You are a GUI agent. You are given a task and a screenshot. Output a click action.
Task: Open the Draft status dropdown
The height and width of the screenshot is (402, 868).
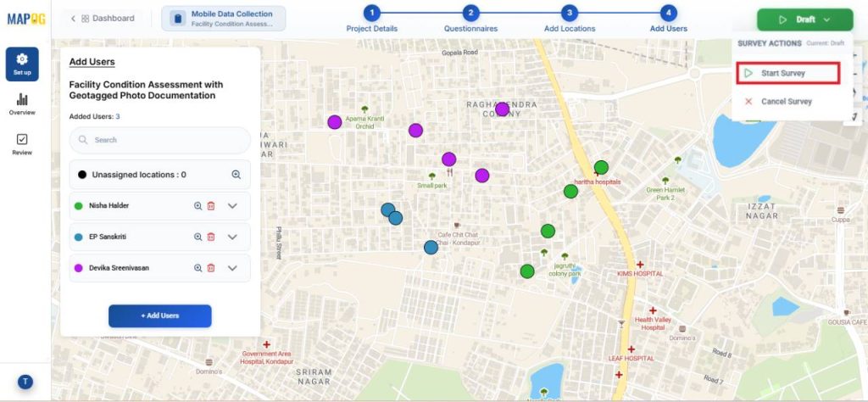pos(804,20)
